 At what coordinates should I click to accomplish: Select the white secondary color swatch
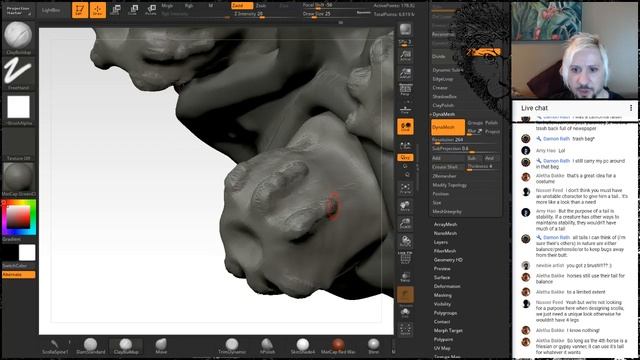tap(27, 253)
